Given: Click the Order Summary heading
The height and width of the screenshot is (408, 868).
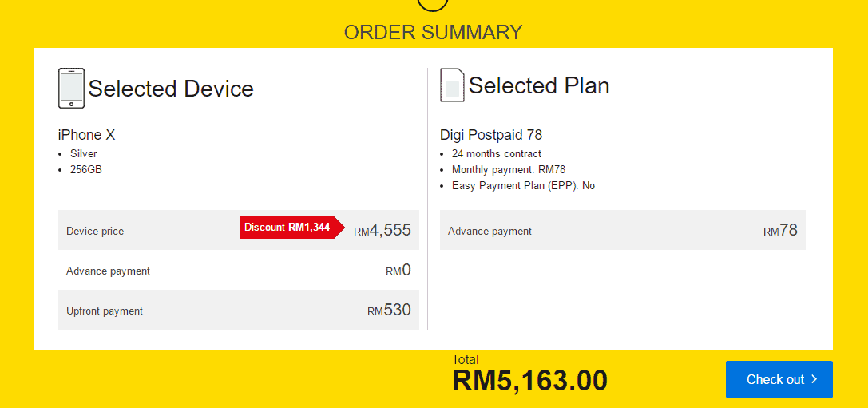Looking at the screenshot, I should coord(433,32).
